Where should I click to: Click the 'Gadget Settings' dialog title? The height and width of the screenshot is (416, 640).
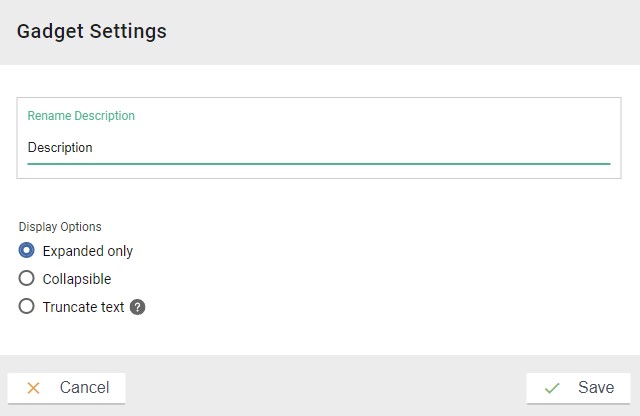click(92, 31)
